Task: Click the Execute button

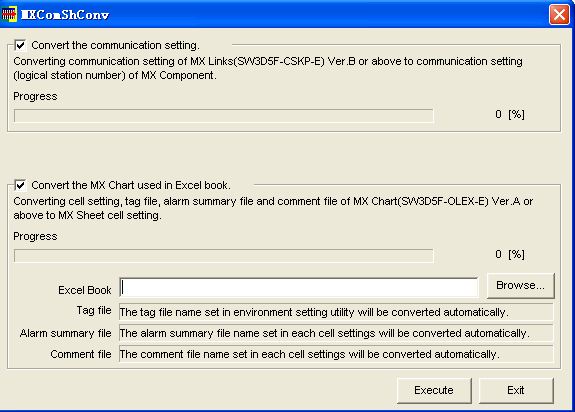Action: 434,390
